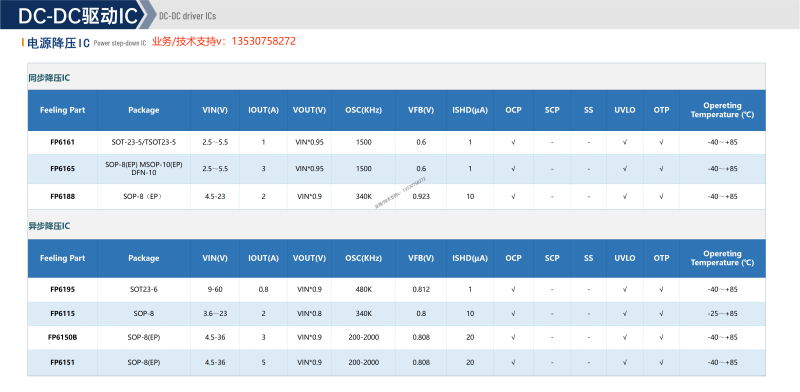Click the OTP checkmark in FP6151 row
The height and width of the screenshot is (392, 800).
[661, 362]
